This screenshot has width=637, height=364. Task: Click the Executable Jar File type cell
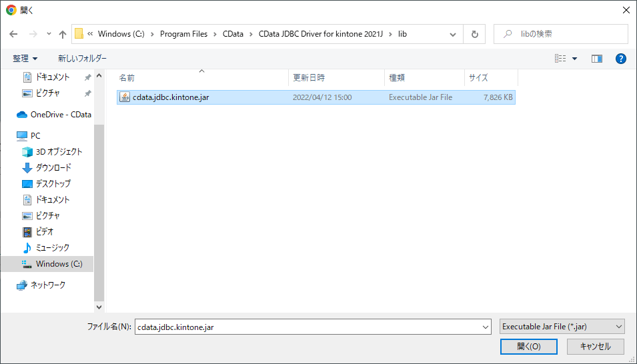click(x=420, y=97)
